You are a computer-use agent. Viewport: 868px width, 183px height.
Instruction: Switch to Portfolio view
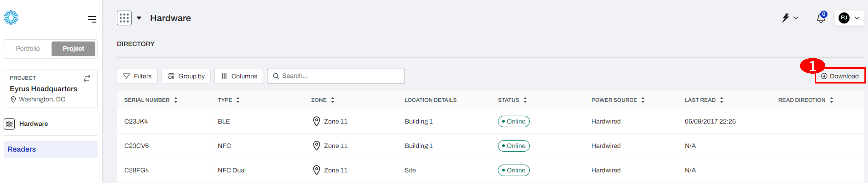pyautogui.click(x=28, y=49)
